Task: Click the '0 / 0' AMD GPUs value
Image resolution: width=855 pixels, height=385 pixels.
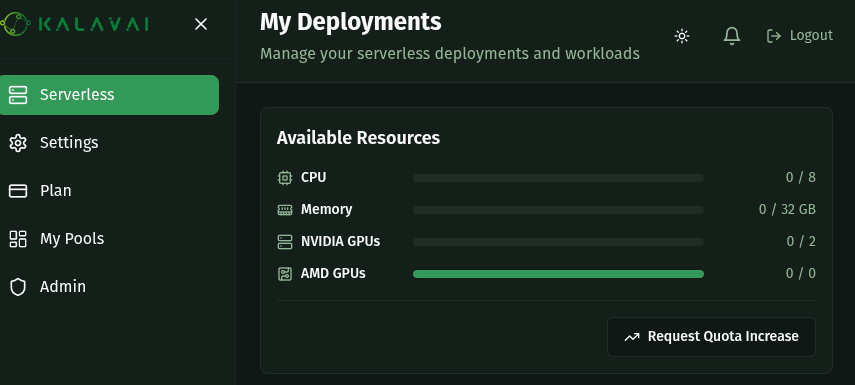Action: coord(800,273)
